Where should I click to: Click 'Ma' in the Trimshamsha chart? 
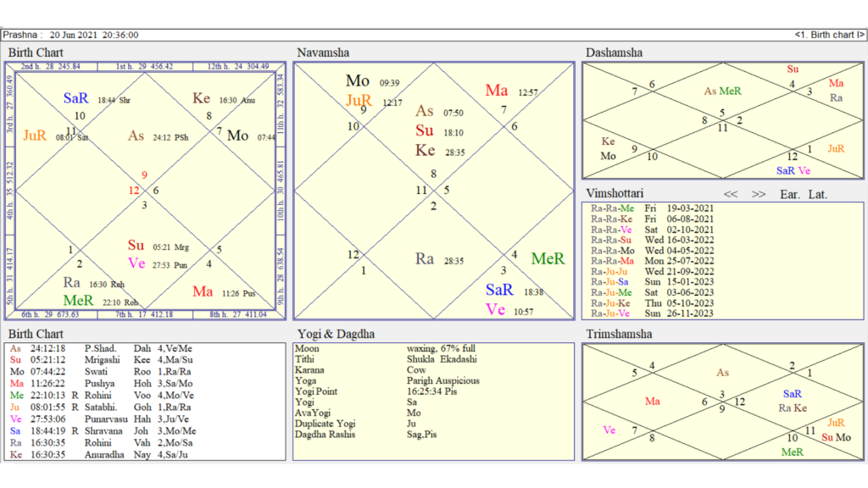[652, 401]
